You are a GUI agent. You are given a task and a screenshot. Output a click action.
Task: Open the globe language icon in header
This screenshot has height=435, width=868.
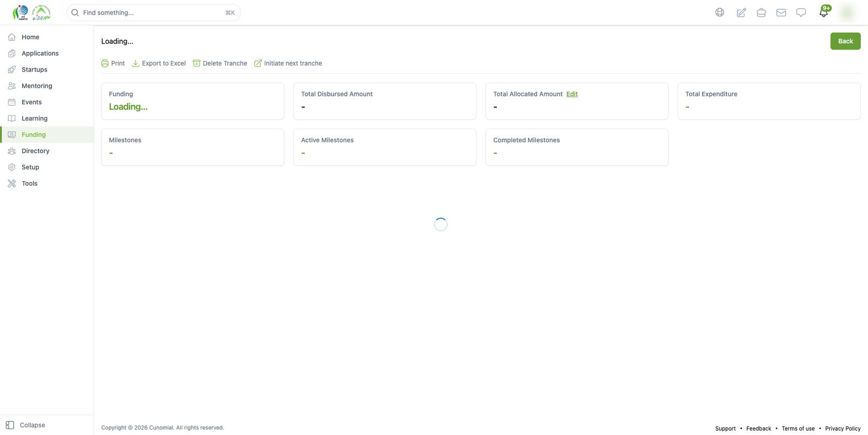pyautogui.click(x=719, y=12)
